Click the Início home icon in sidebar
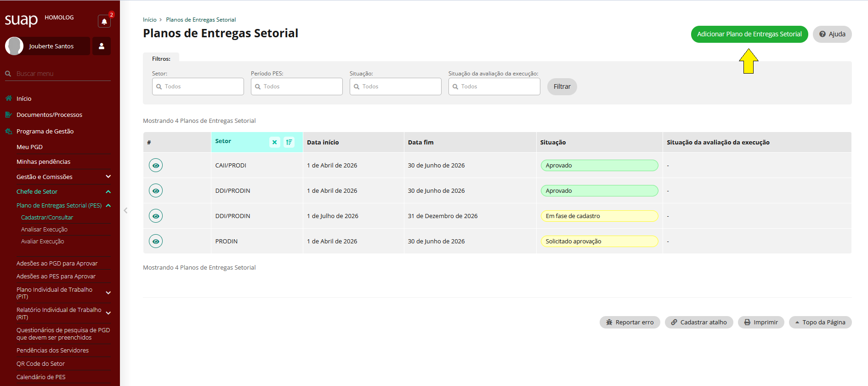The height and width of the screenshot is (386, 868). click(x=8, y=98)
